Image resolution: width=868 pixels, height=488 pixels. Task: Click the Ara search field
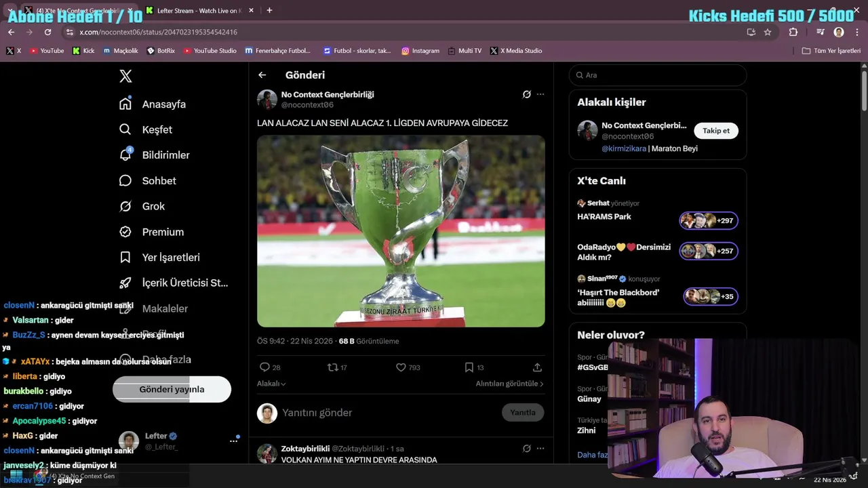[x=658, y=75]
